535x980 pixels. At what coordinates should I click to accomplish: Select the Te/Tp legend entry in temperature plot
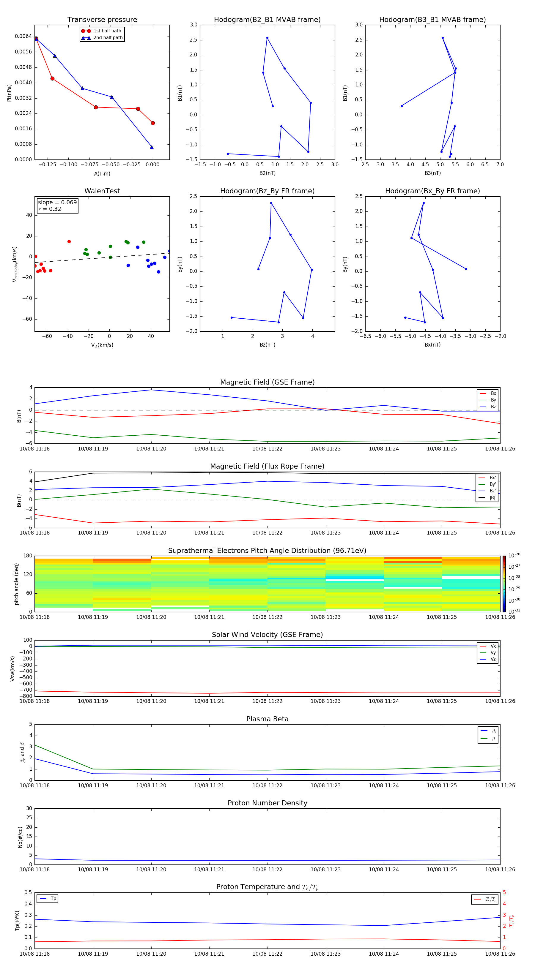pos(485,899)
